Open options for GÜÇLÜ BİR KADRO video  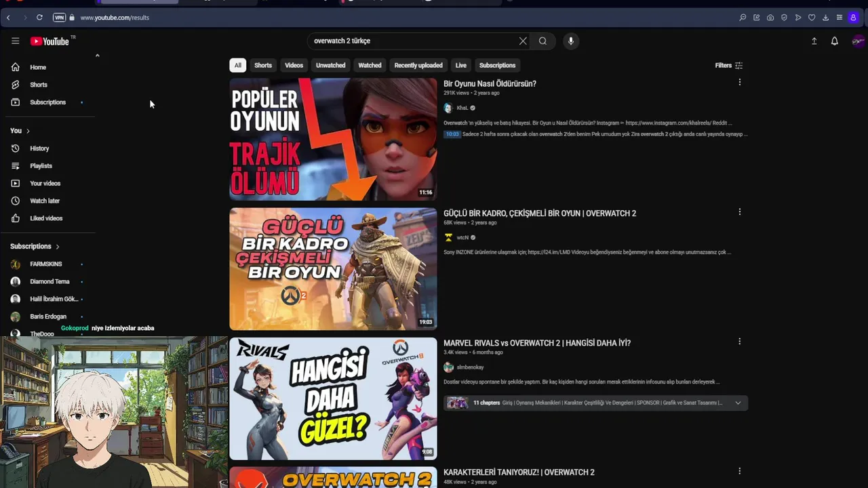coord(739,212)
